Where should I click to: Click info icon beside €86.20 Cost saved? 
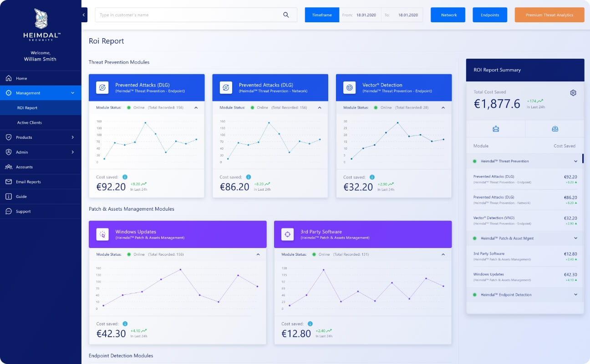coord(248,177)
